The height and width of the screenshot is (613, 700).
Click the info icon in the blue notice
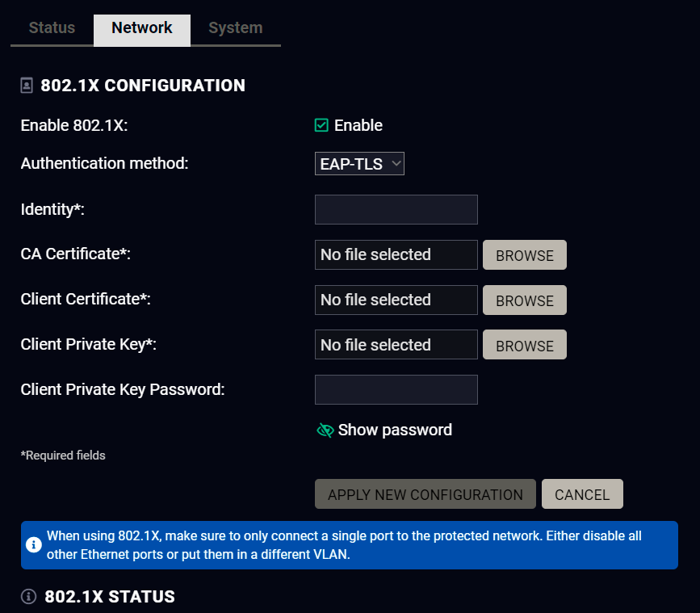pos(34,545)
